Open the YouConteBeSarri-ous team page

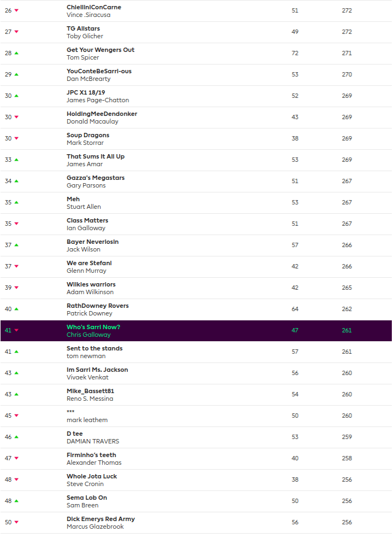(99, 71)
